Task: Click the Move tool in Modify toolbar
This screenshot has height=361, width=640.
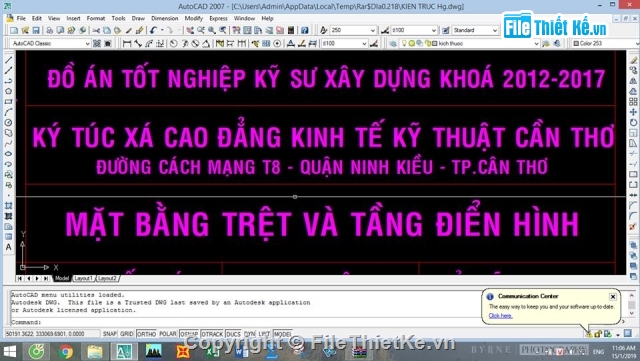Action: [x=633, y=112]
